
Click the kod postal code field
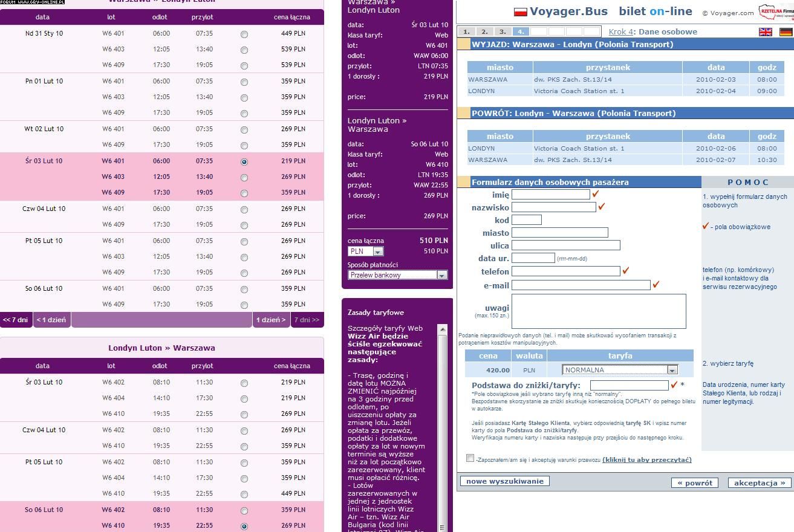click(527, 219)
